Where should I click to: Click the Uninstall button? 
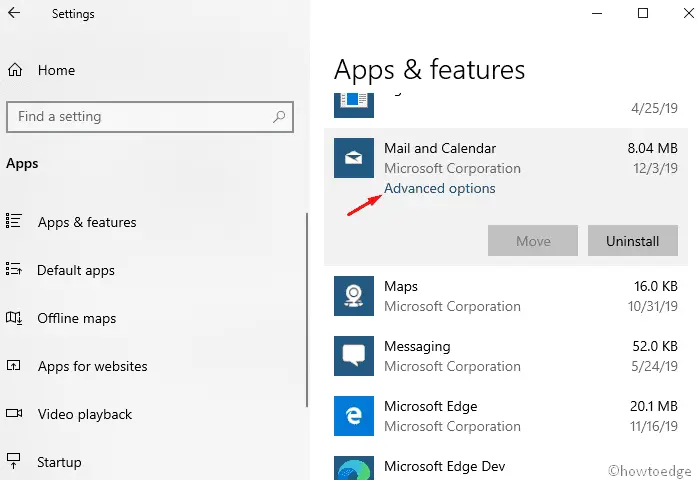[633, 241]
